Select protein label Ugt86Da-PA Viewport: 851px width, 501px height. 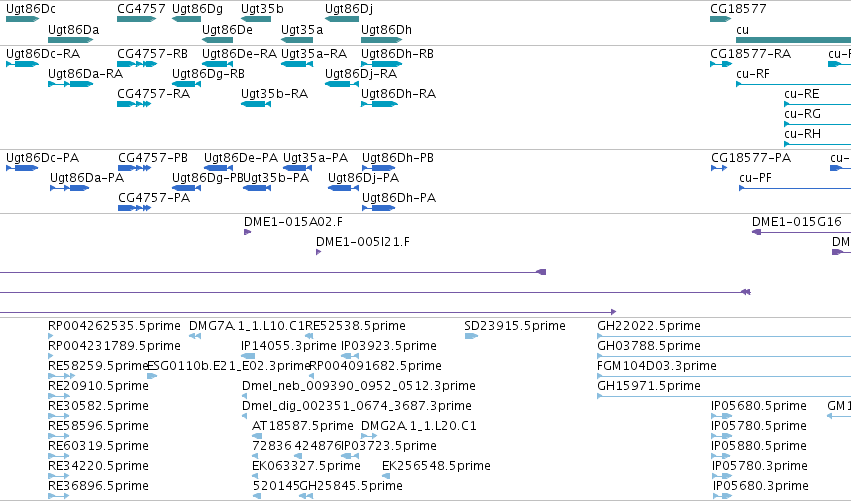pos(87,178)
